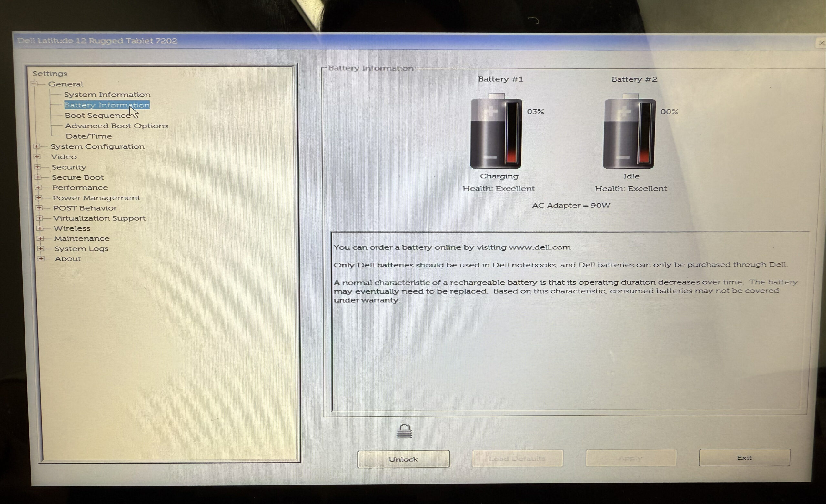Click the greyed-out Apply button
The width and height of the screenshot is (826, 504).
pyautogui.click(x=631, y=458)
